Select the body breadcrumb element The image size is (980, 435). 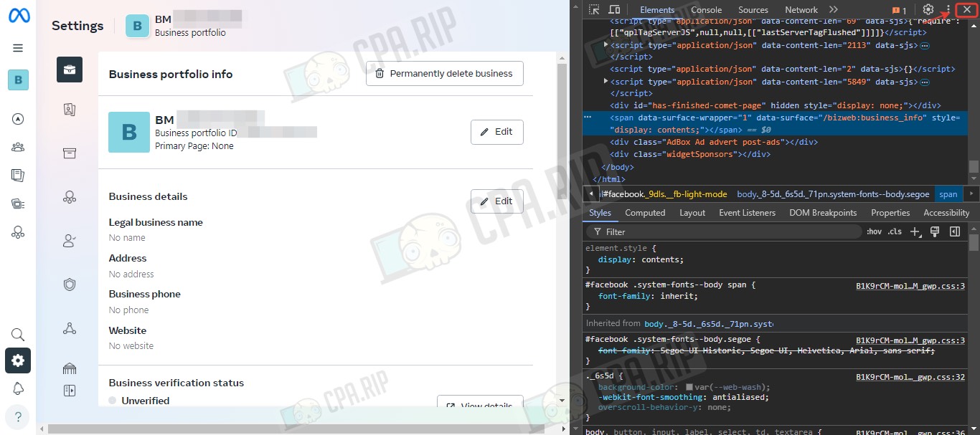click(833, 194)
